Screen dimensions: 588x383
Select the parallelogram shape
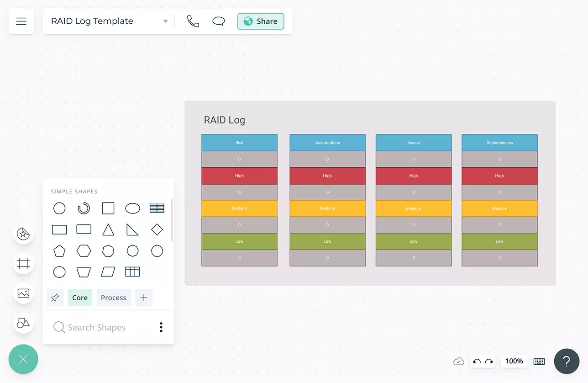coord(108,272)
